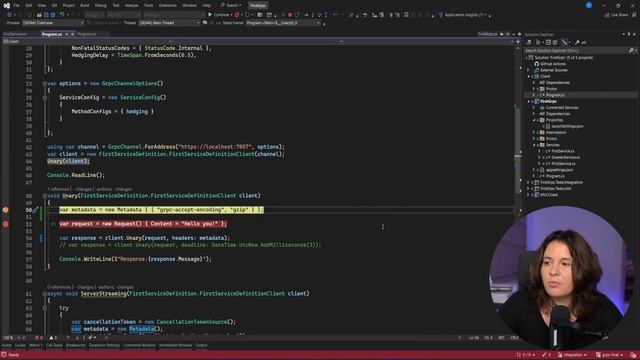Screen dimensions: 640x360
Task: Collapse the ServiceConfig block at line 35
Action: point(44,98)
